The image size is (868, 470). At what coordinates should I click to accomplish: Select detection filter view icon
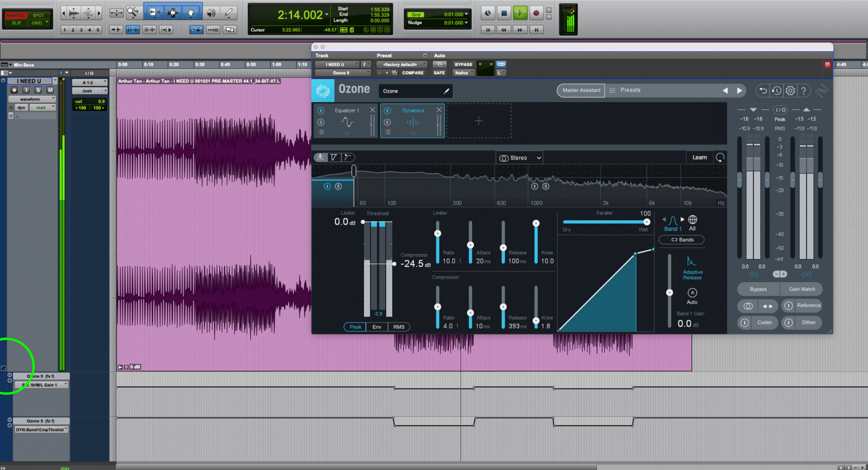333,157
